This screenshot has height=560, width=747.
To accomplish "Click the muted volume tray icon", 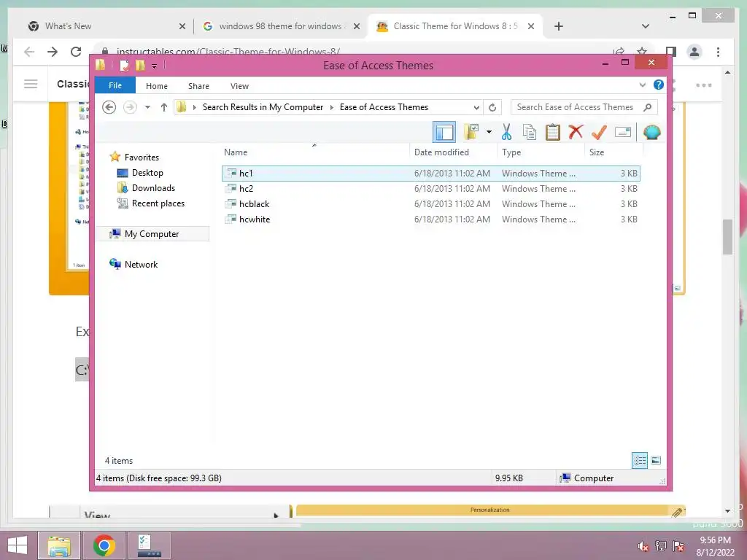I will tap(643, 546).
